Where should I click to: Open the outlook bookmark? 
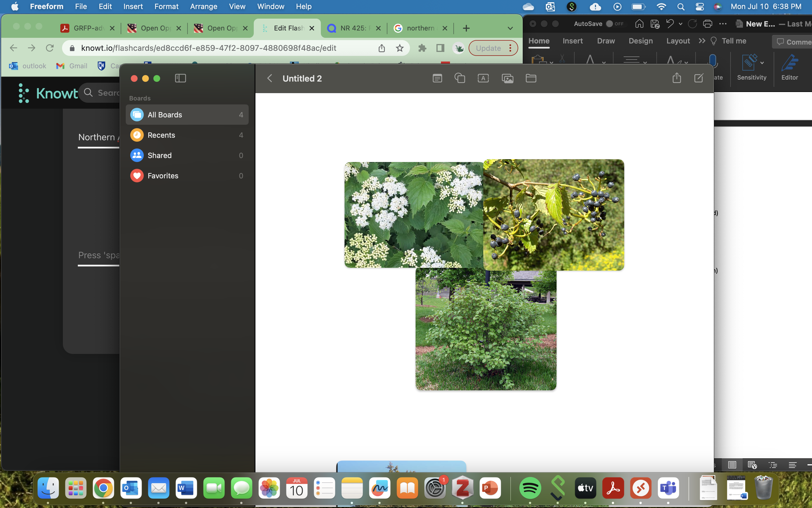(28, 66)
